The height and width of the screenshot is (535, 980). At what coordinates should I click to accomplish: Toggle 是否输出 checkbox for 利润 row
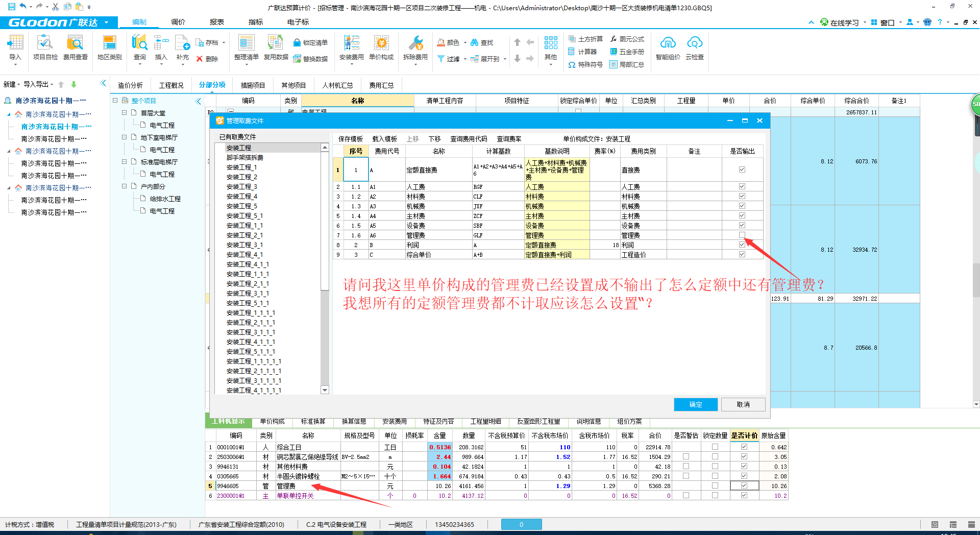[742, 245]
